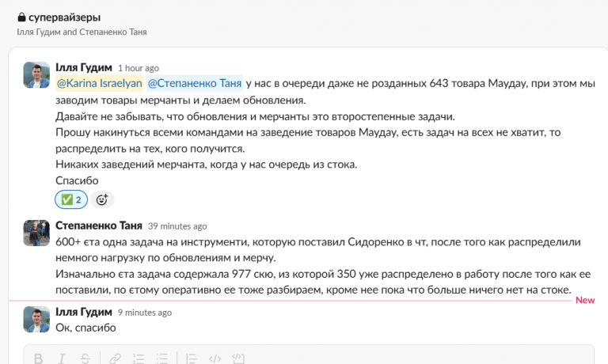Apply blockquote formatting in the composer
Image resolution: width=608 pixels, height=364 pixels.
tap(191, 358)
